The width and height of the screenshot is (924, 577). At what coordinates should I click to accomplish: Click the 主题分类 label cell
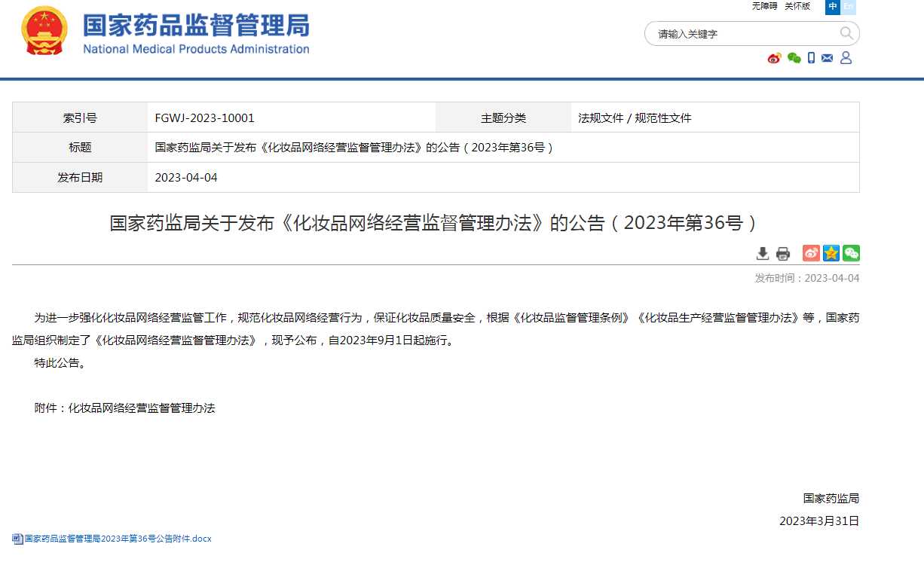[x=503, y=118]
